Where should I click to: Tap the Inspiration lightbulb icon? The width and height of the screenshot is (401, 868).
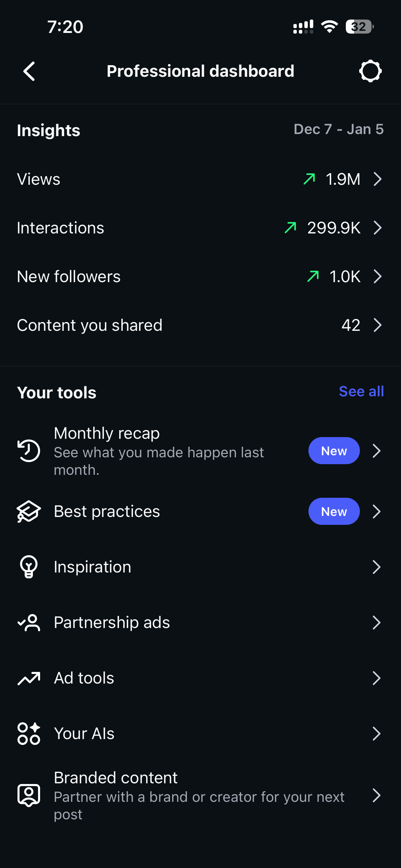pos(29,567)
